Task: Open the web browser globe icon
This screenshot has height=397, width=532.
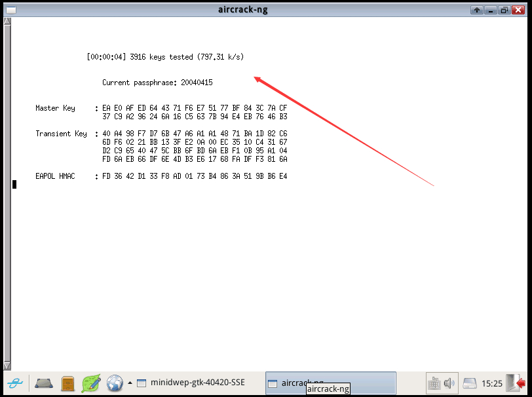Action: click(115, 383)
